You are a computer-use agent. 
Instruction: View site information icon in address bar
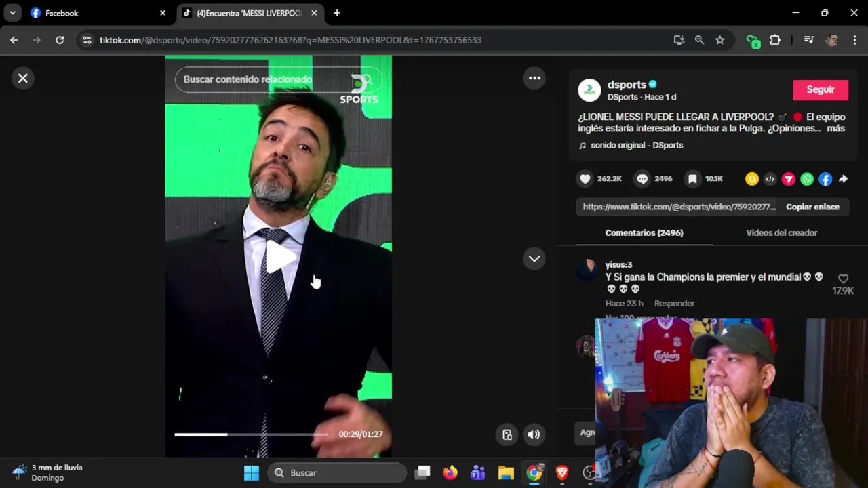pos(87,40)
